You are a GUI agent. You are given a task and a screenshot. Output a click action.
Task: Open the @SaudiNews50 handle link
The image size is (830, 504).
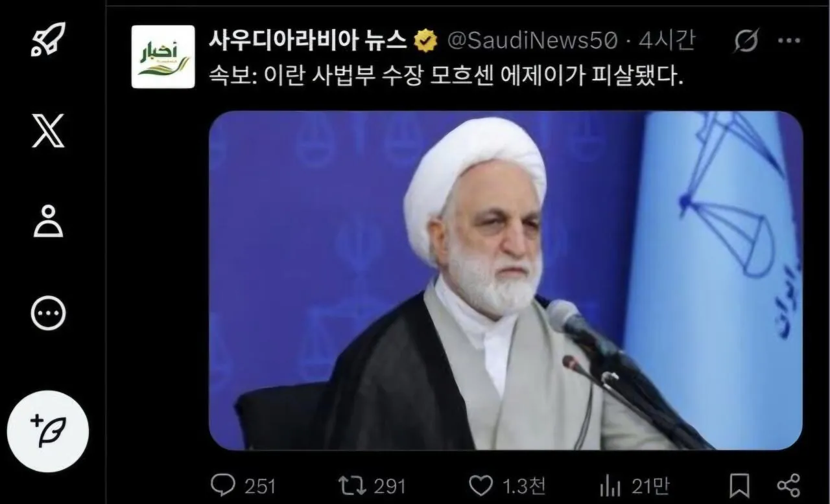coord(532,41)
